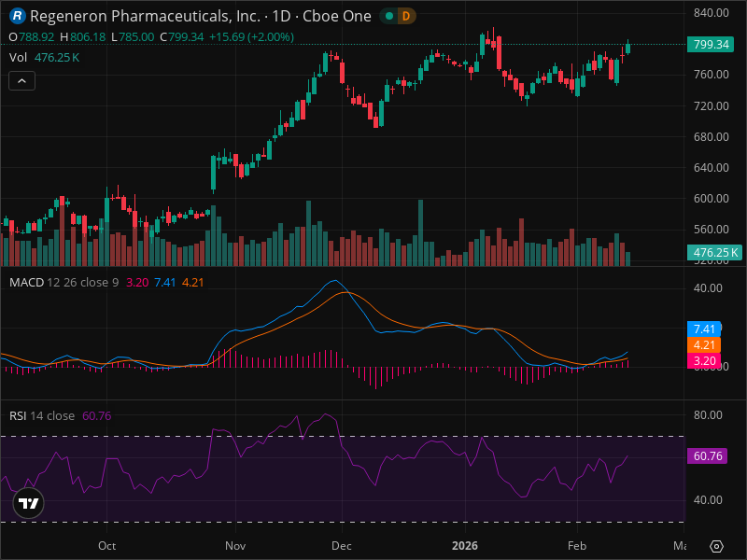Click the 840.00 price scale label
This screenshot has width=747, height=560.
(711, 13)
